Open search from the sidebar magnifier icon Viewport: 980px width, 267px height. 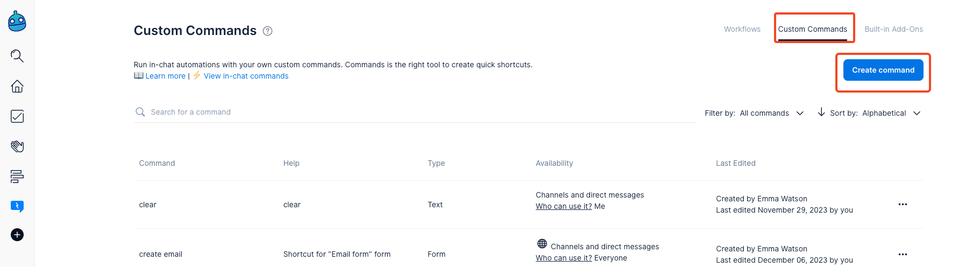(x=17, y=56)
